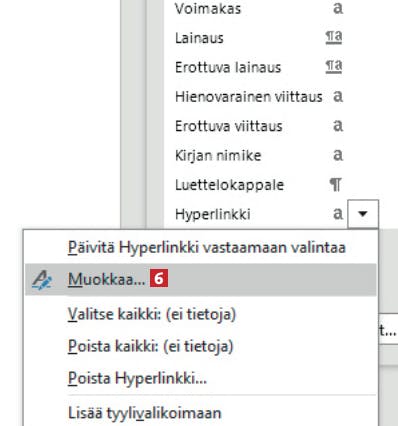Click the character icon next to Voimakas
Image resolution: width=398 pixels, height=426 pixels.
pyautogui.click(x=338, y=8)
